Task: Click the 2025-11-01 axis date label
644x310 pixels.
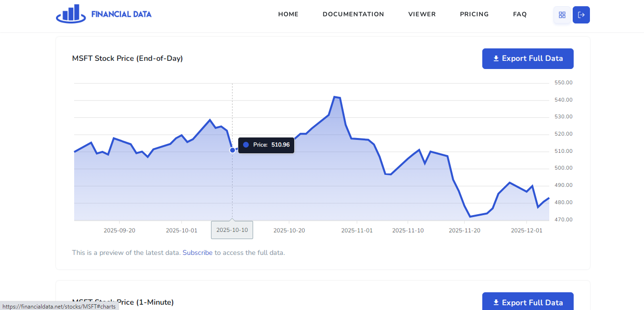Action: click(357, 230)
